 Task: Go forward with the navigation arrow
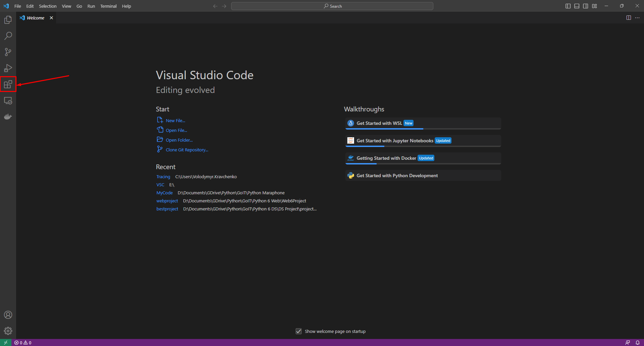pyautogui.click(x=224, y=6)
